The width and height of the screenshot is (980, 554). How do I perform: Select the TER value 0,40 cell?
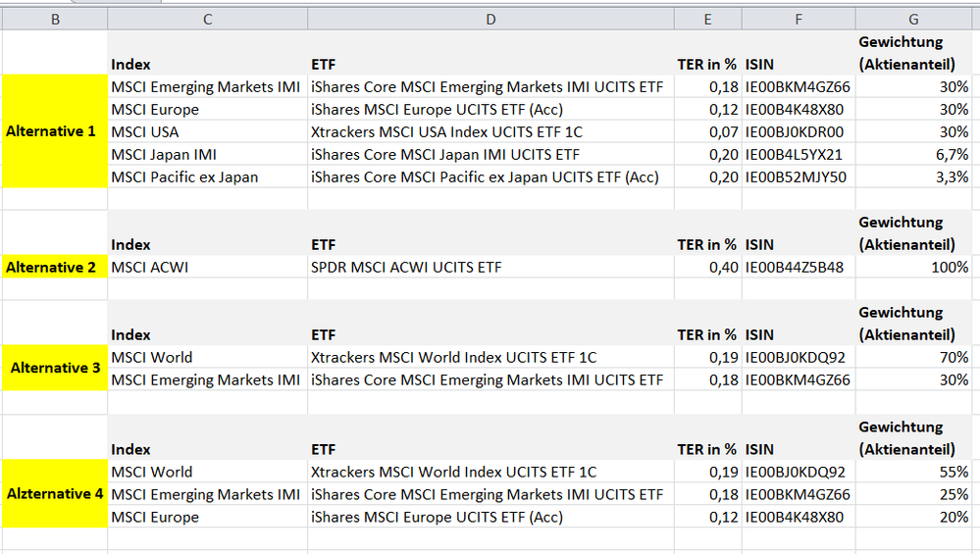(x=707, y=267)
